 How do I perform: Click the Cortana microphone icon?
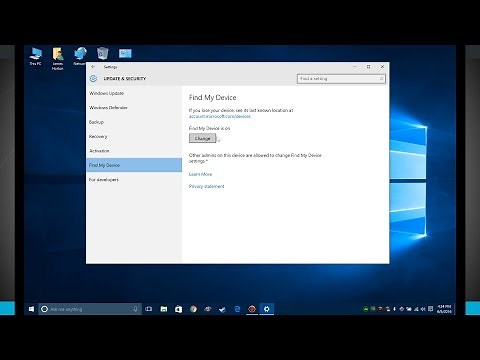[x=135, y=309]
